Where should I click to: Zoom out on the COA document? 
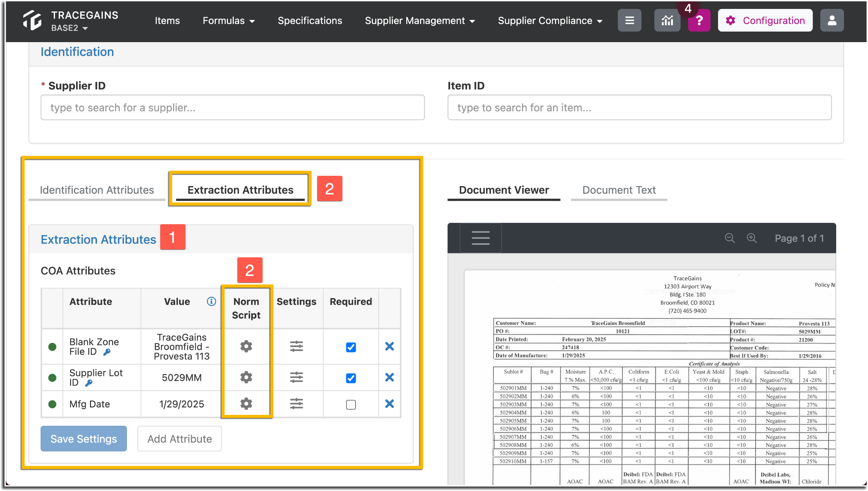pos(730,238)
